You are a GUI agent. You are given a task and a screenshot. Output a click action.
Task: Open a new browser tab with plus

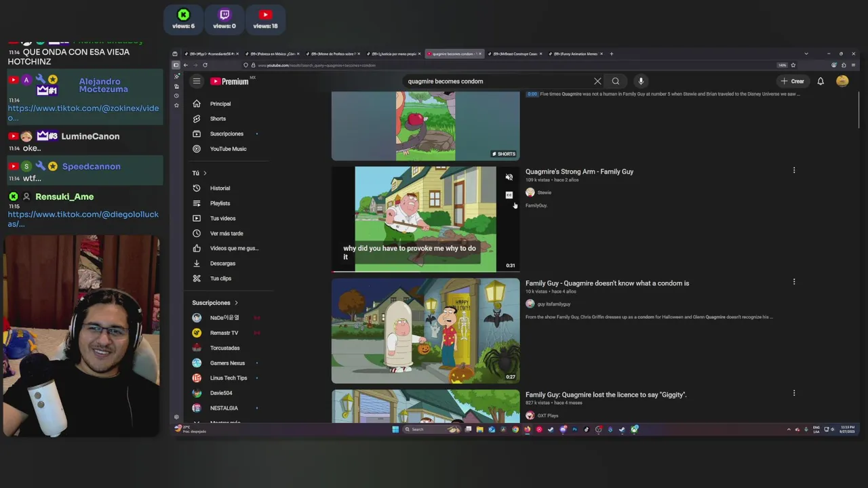click(x=611, y=54)
